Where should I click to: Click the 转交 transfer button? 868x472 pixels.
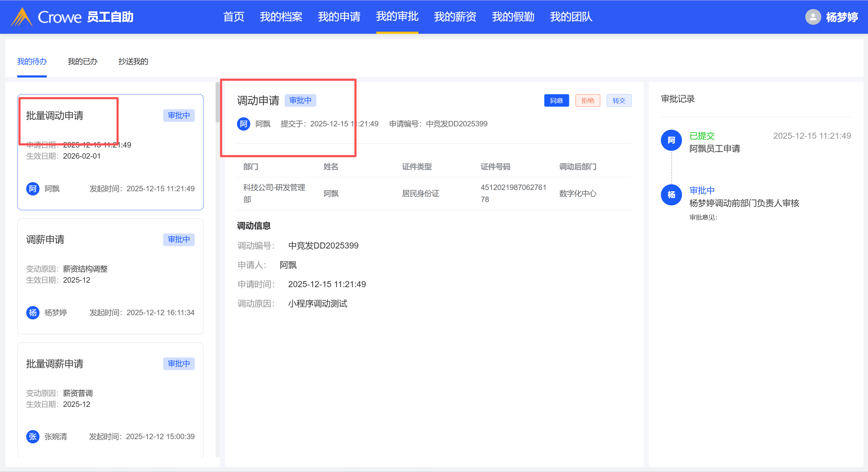point(619,100)
